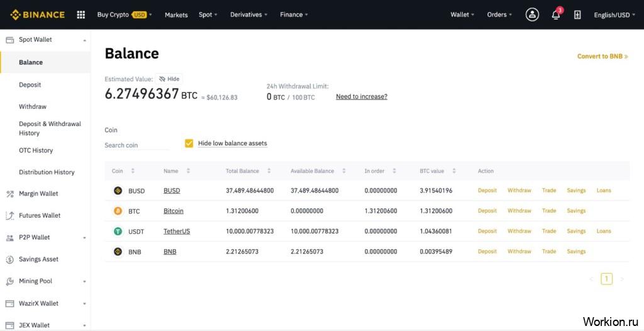Open the Bitcoin name link
Image resolution: width=644 pixels, height=331 pixels.
pyautogui.click(x=174, y=211)
